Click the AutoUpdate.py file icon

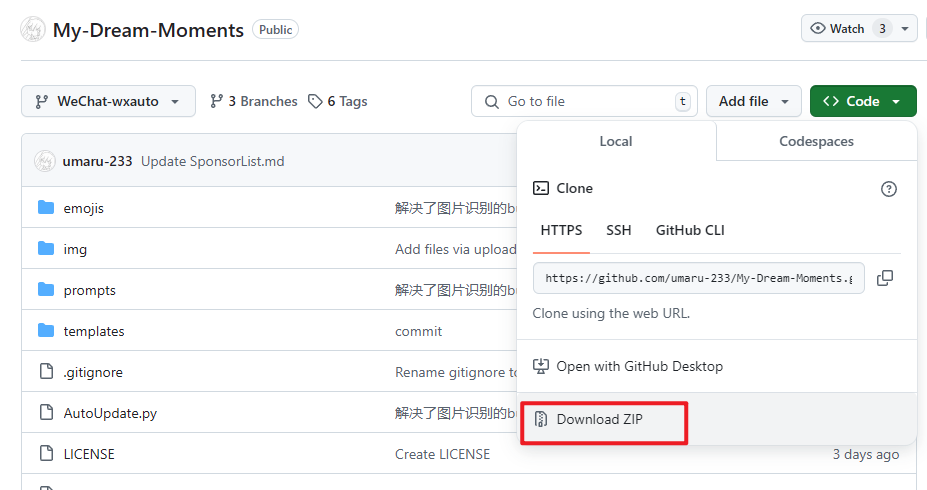(x=46, y=412)
